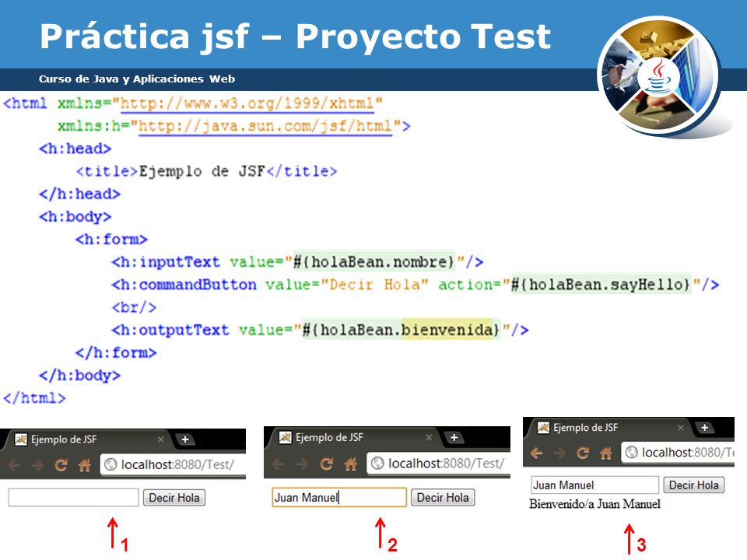Image resolution: width=747 pixels, height=560 pixels.
Task: Click forward arrow in second browser window
Action: point(302,464)
